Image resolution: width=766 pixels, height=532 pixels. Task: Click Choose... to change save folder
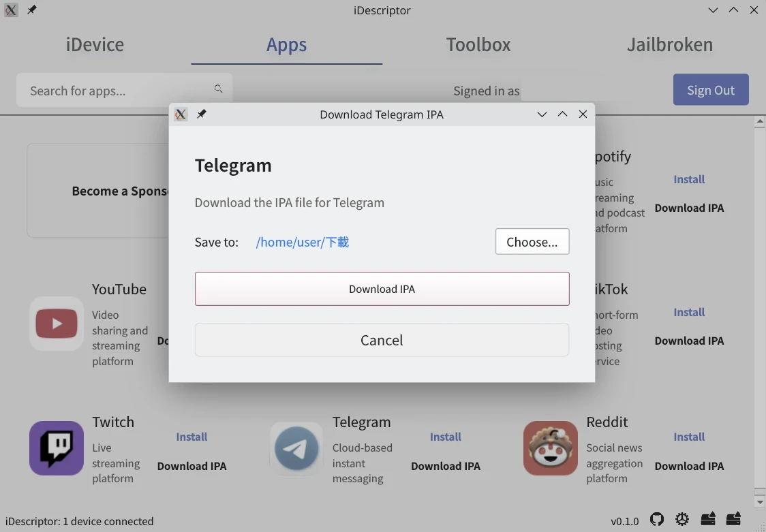pyautogui.click(x=532, y=242)
